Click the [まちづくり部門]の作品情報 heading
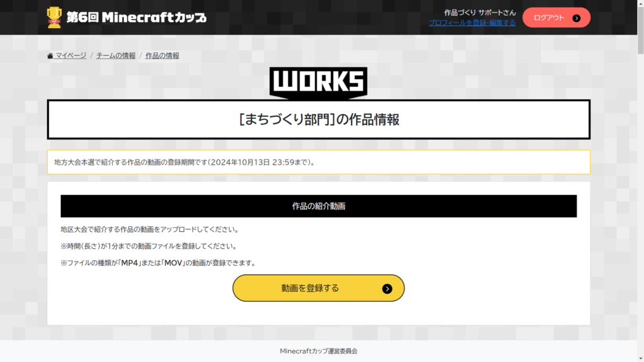The image size is (644, 362). (318, 119)
